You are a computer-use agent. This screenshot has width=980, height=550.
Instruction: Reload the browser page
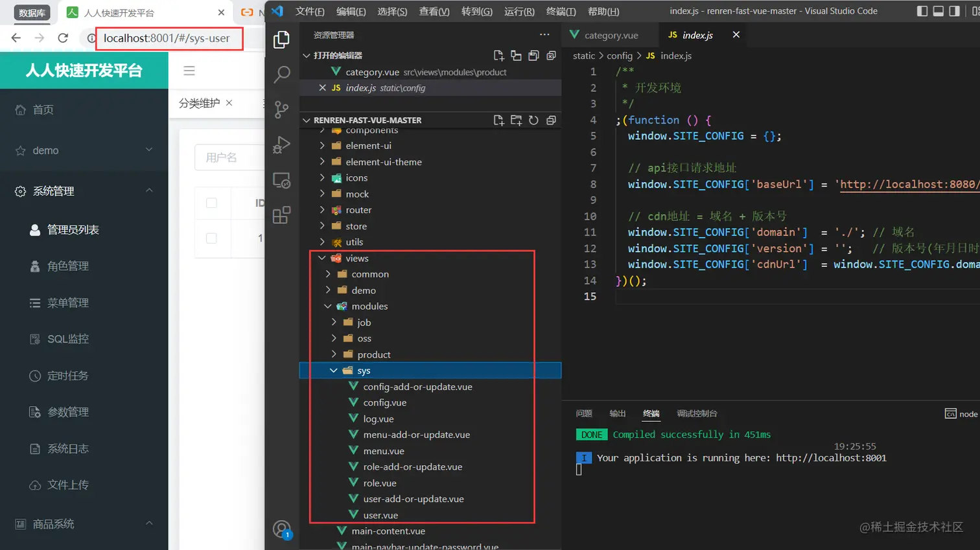click(x=63, y=38)
